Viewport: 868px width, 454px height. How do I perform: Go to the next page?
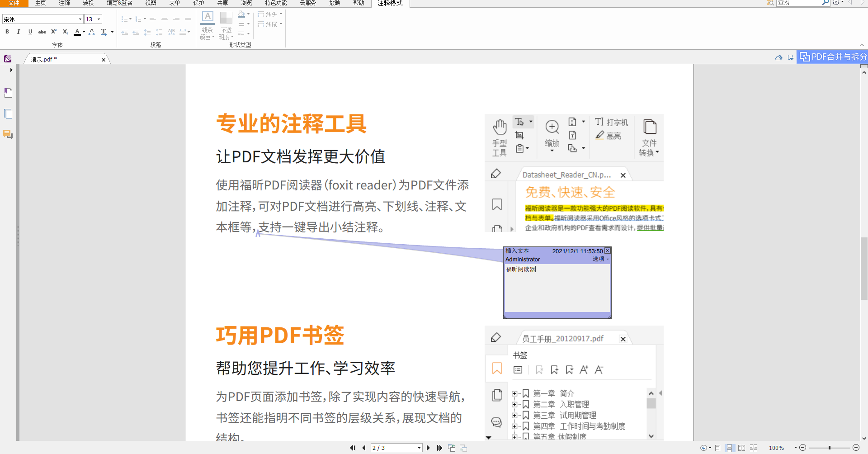[x=428, y=448]
